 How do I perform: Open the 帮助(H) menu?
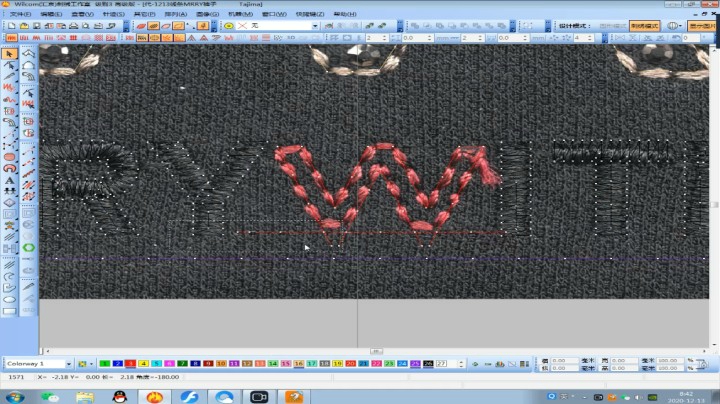click(x=345, y=14)
